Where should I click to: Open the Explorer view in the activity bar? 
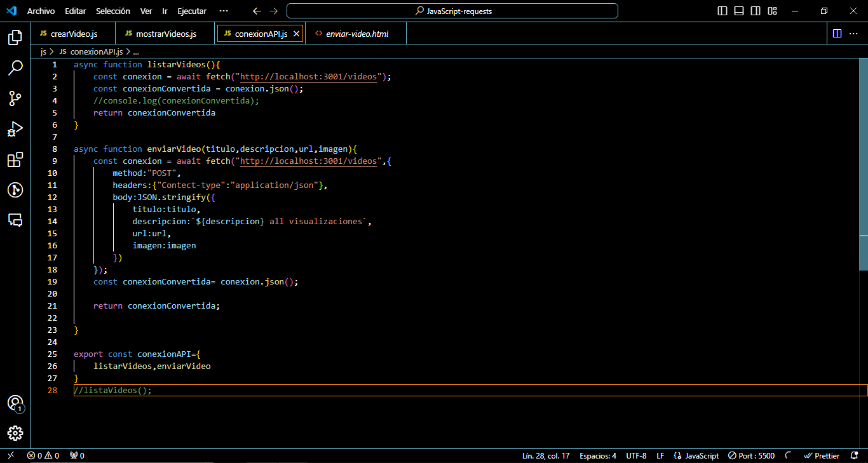click(x=15, y=37)
